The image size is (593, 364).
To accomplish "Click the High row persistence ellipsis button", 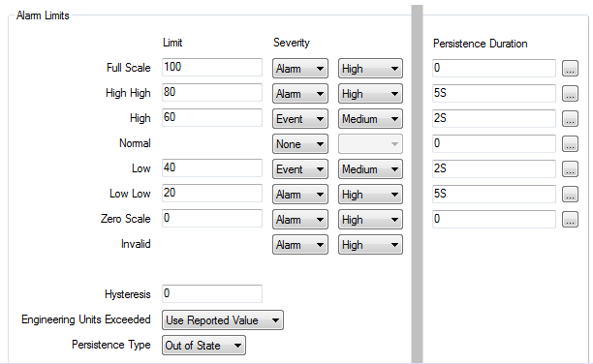I will coord(570,119).
